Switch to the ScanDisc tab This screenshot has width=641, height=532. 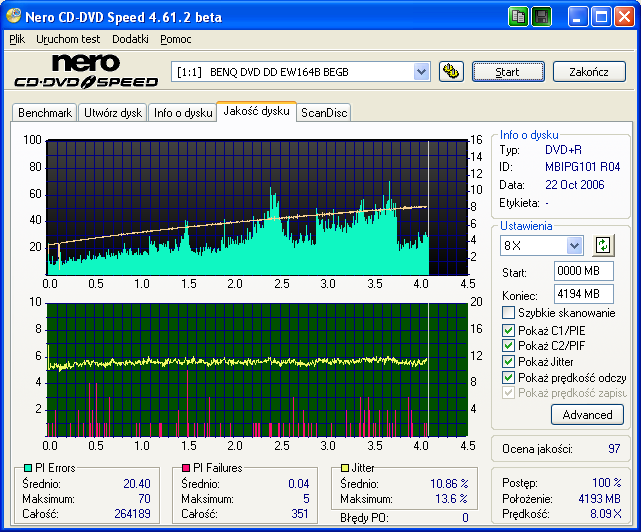[324, 113]
